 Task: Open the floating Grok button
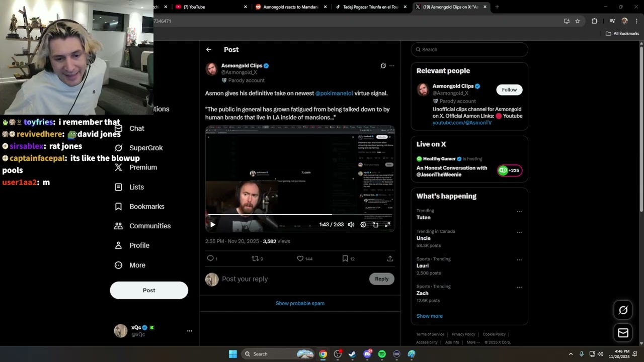coord(623,310)
